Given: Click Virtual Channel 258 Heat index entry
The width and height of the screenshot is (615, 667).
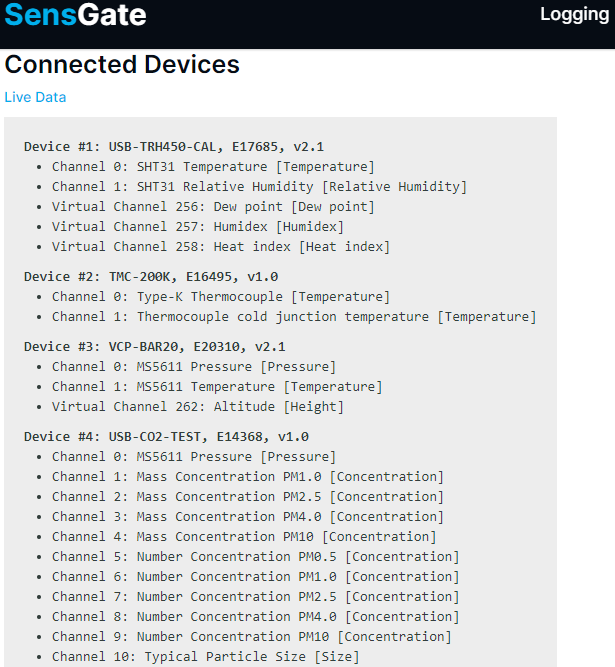Looking at the screenshot, I should [x=221, y=246].
